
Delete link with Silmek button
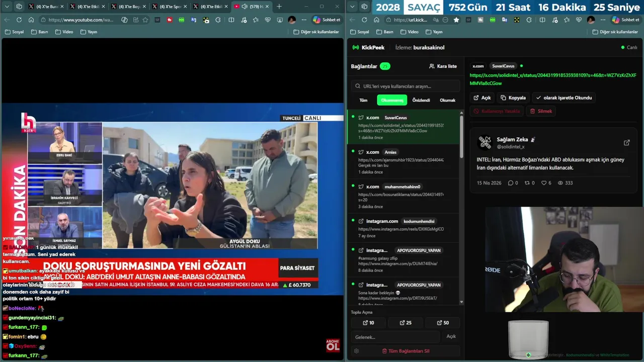coord(541,111)
